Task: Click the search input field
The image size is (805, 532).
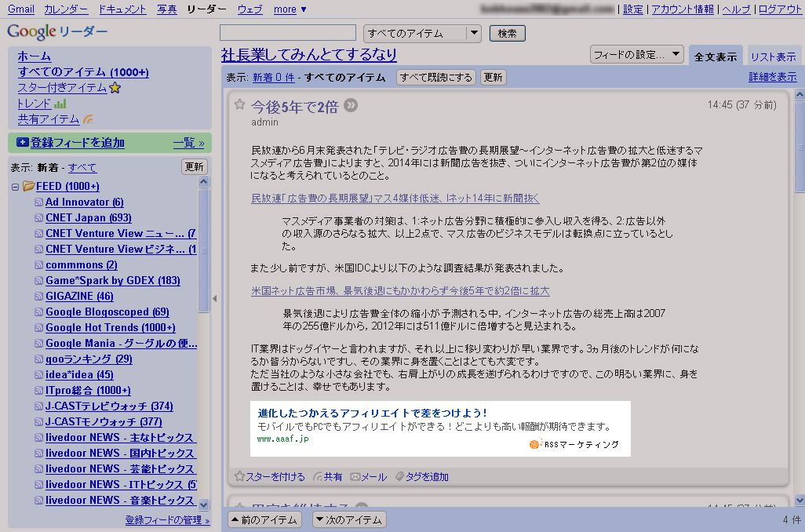Action: [287, 33]
